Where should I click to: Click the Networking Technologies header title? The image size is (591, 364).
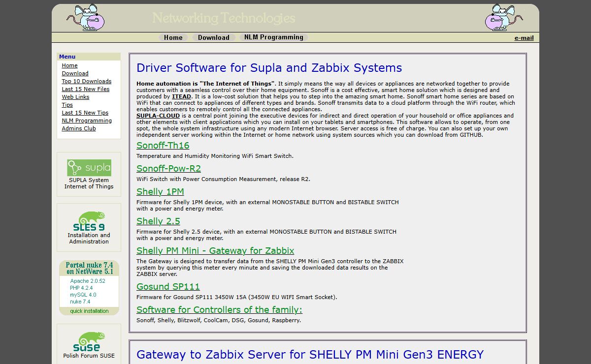pyautogui.click(x=224, y=18)
